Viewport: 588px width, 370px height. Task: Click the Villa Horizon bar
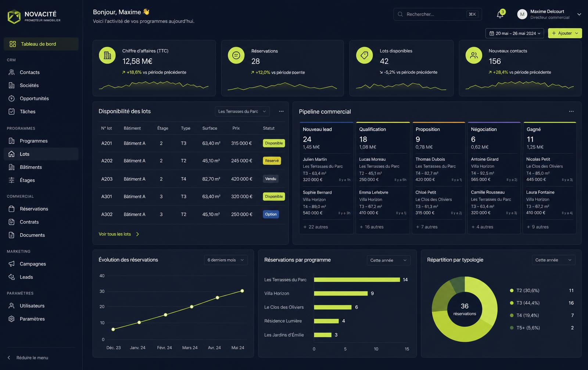point(341,293)
